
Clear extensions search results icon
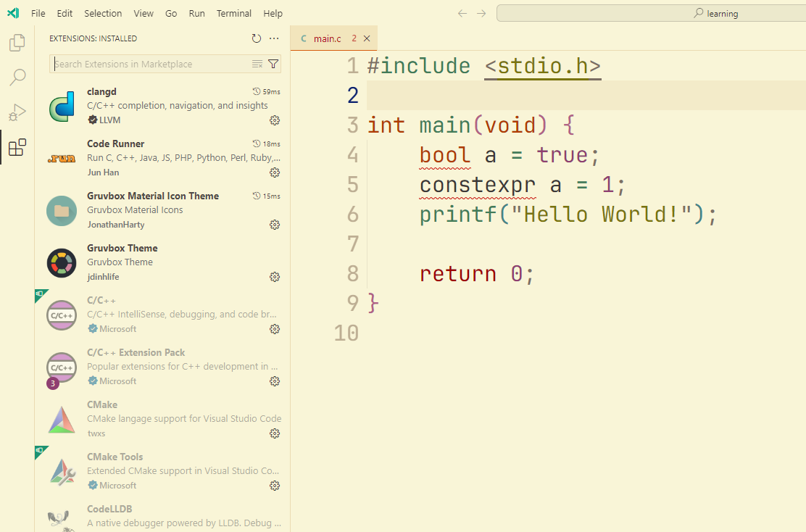[257, 65]
